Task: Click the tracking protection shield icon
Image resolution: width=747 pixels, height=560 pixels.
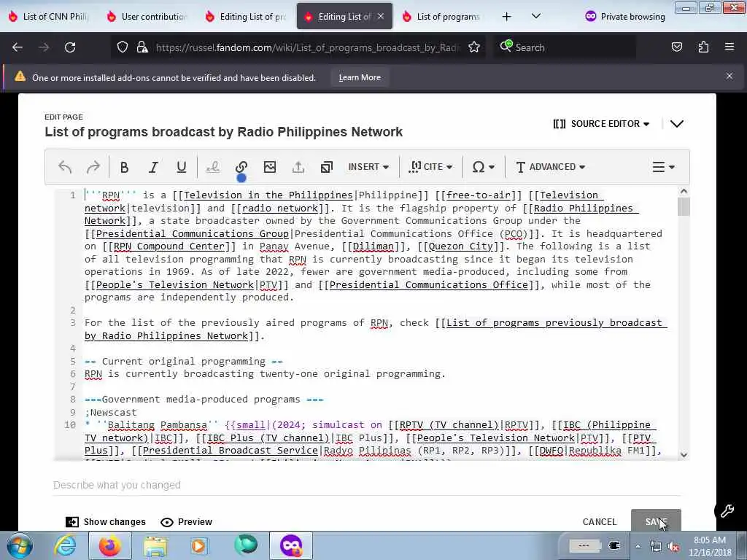Action: pos(123,47)
